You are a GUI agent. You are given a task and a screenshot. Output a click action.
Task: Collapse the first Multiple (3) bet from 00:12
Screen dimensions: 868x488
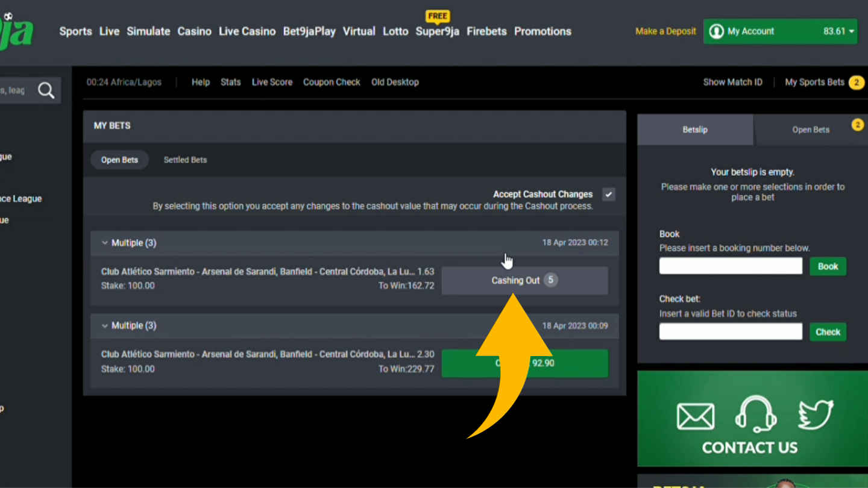(105, 243)
